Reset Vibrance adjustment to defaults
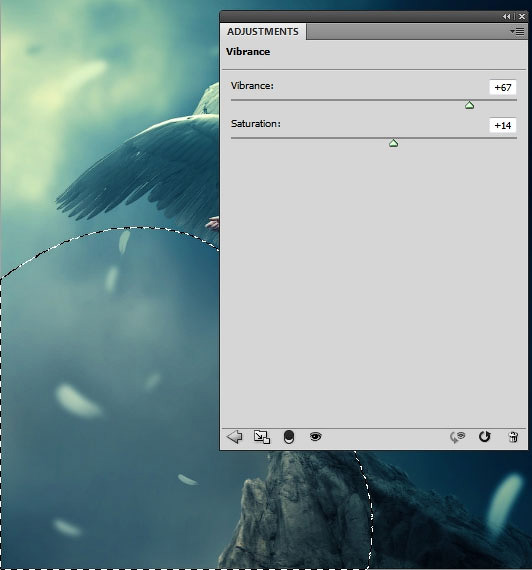 (x=484, y=436)
